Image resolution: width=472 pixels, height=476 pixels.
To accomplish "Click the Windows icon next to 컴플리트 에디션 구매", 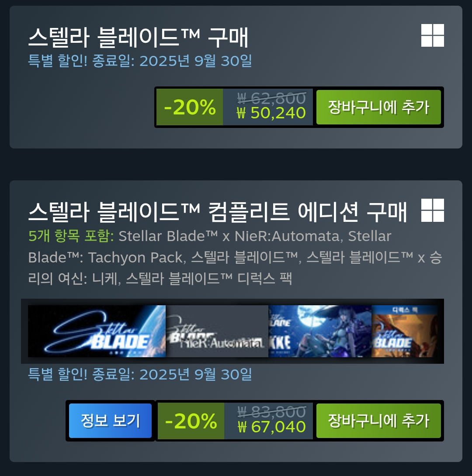I will [433, 210].
